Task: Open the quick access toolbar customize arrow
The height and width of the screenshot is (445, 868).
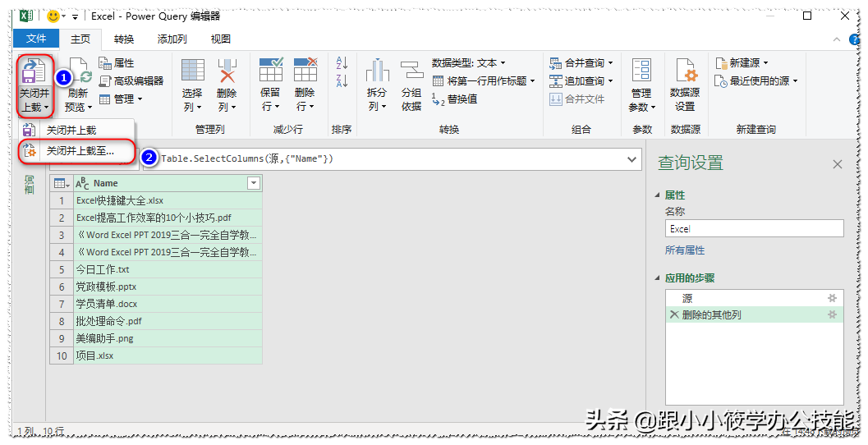Action: [x=76, y=16]
